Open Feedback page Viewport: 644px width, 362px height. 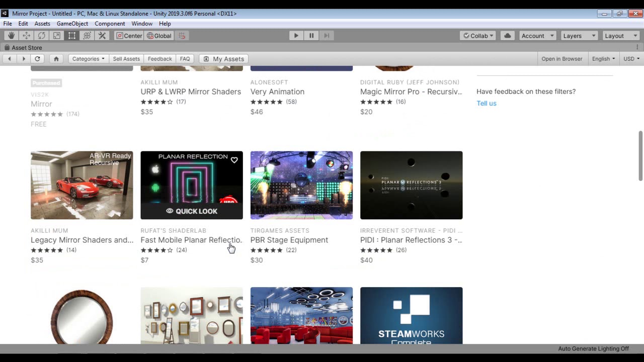click(160, 59)
